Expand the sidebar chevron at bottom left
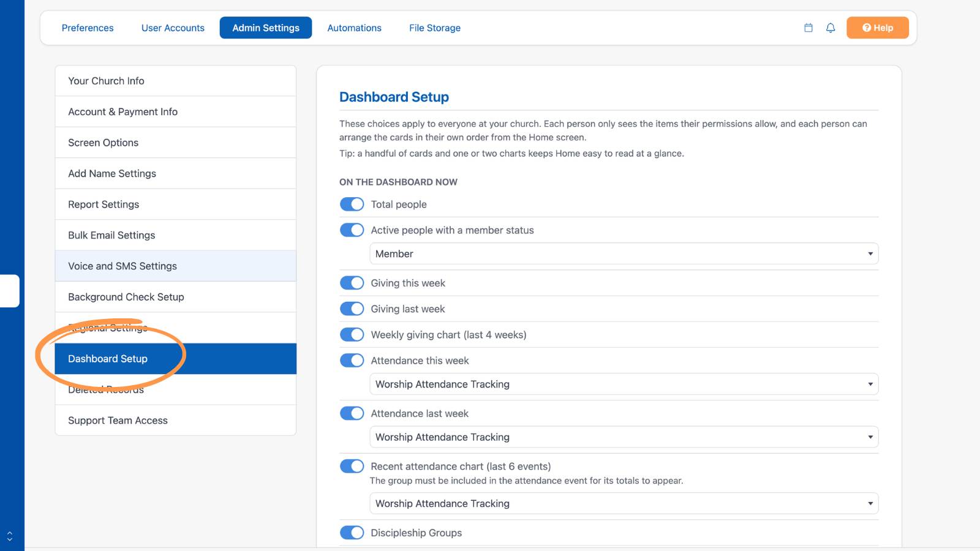Screen dimensions: 980x551 9,536
